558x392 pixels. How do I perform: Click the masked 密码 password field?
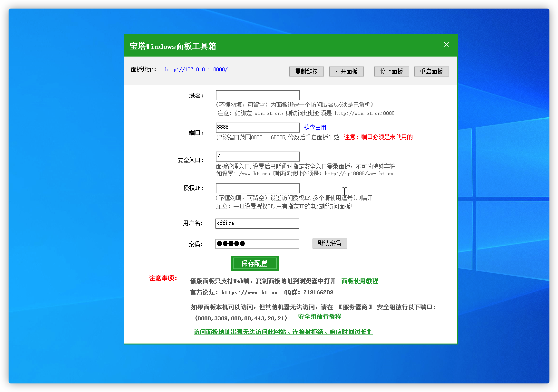257,244
